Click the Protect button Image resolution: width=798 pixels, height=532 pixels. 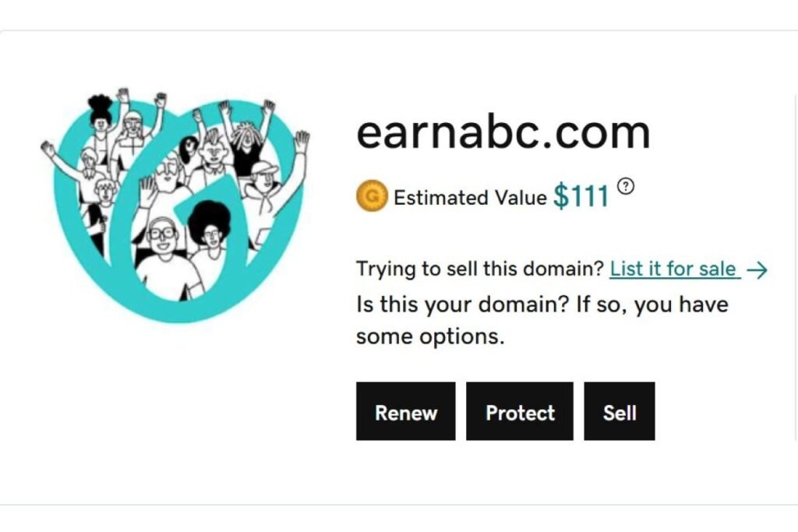tap(520, 411)
